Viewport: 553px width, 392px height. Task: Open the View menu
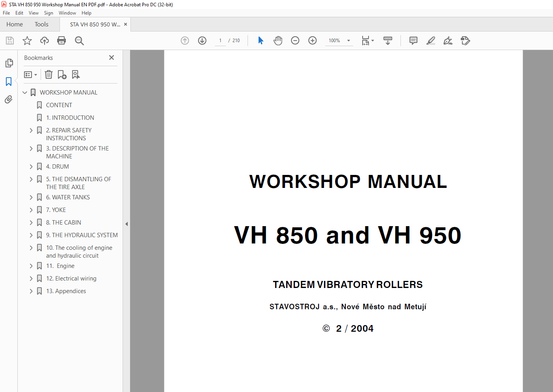34,13
